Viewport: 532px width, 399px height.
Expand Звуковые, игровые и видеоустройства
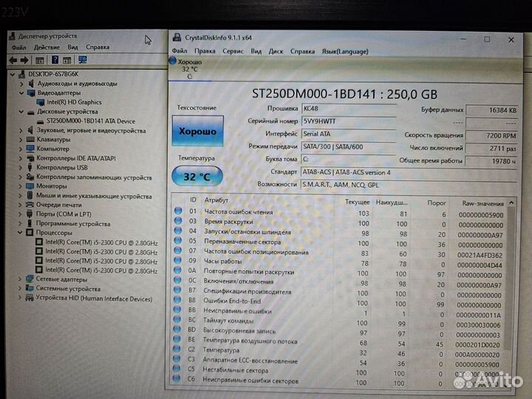tap(21, 130)
